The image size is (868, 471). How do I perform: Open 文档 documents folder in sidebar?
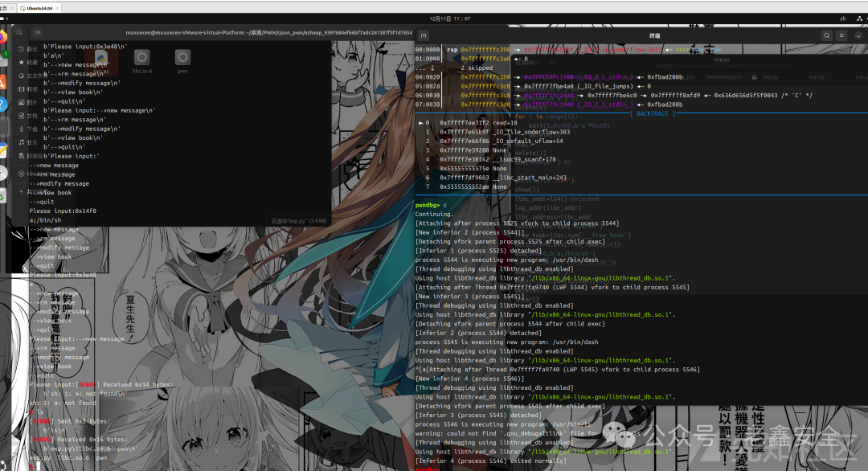27,115
